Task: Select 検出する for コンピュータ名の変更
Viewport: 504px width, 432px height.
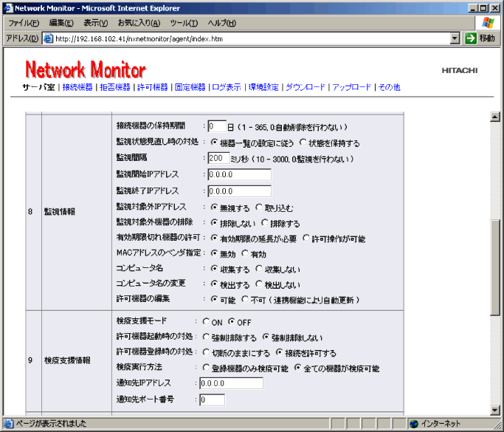Action: coord(214,284)
